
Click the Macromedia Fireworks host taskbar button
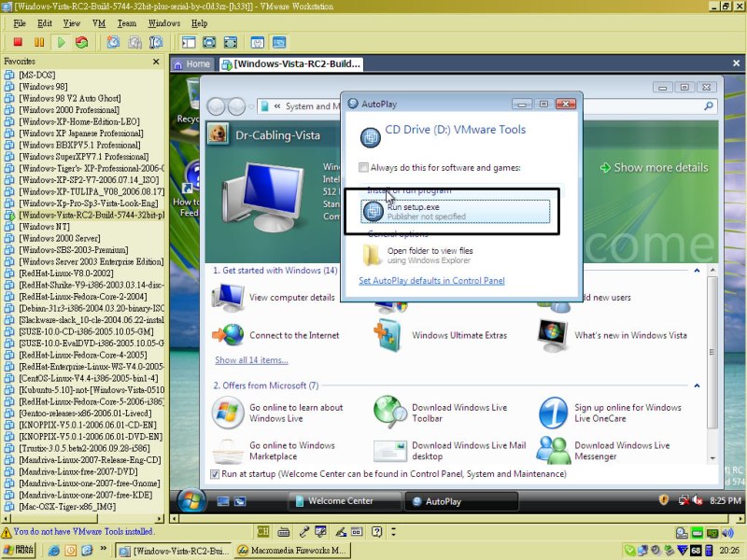[x=292, y=551]
